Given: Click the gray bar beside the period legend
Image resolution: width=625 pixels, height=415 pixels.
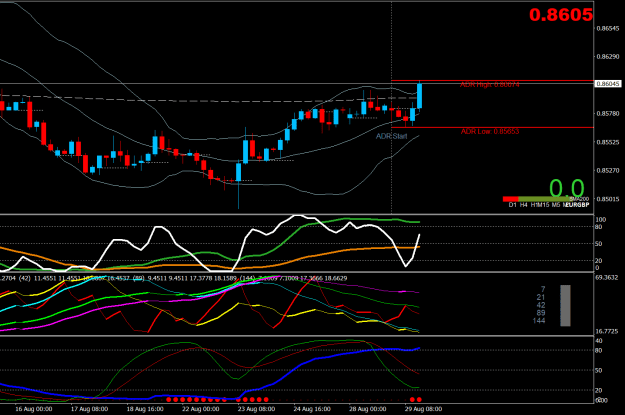Looking at the screenshot, I should coord(565,305).
